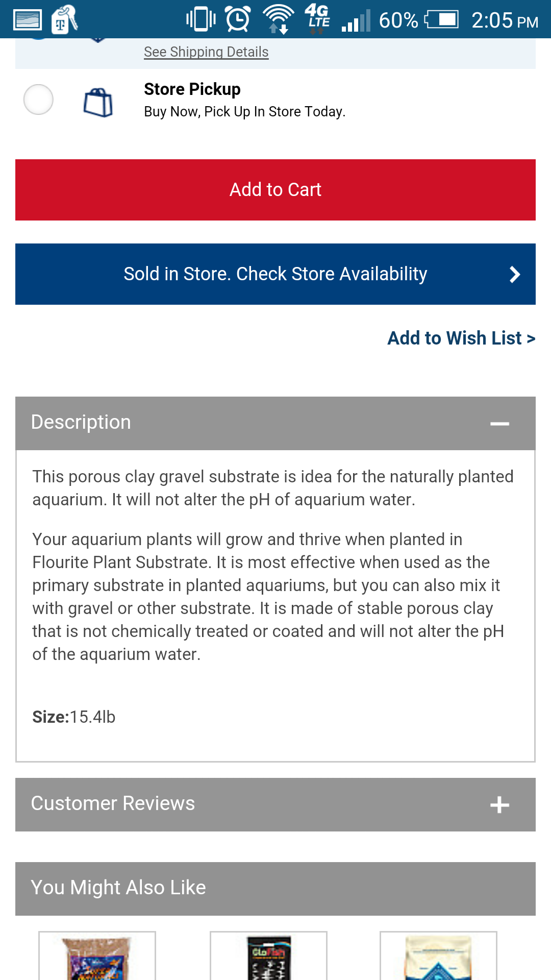Tap the battery indicator icon
Viewport: 551px width, 980px height.
(442, 20)
